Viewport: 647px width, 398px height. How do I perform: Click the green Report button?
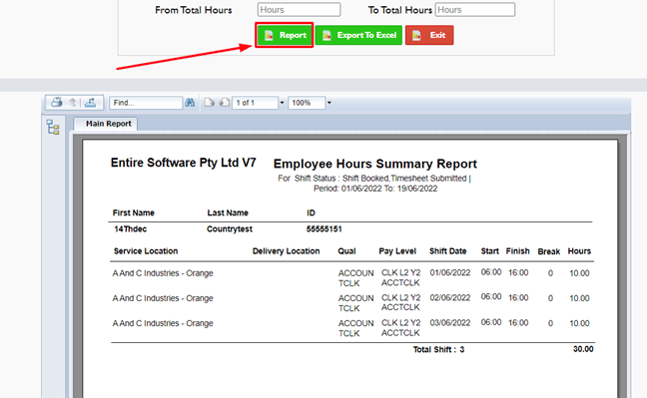[284, 35]
